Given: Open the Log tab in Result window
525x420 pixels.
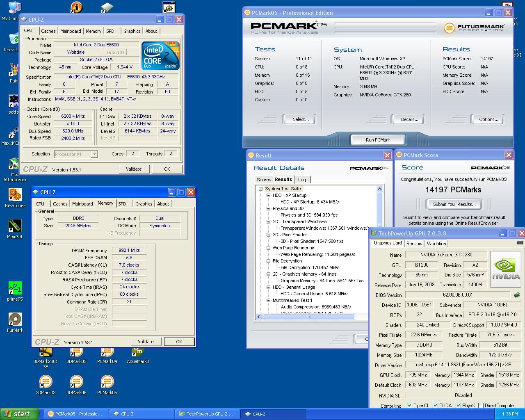Looking at the screenshot, I should [x=302, y=180].
